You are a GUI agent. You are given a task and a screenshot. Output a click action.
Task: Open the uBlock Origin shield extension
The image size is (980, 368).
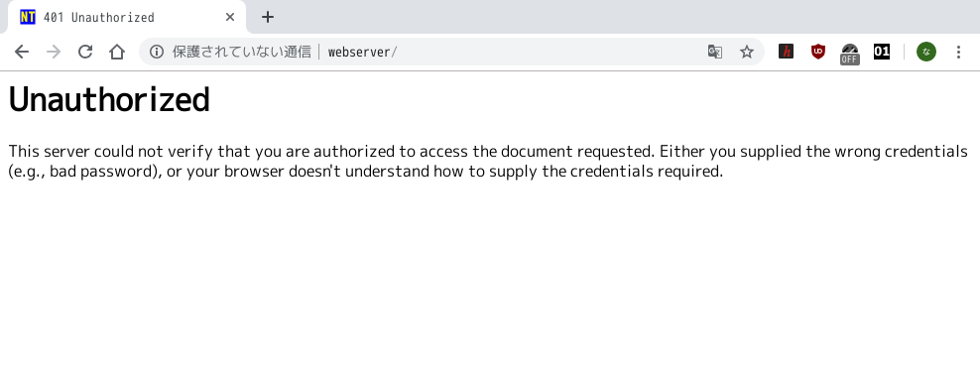(818, 52)
